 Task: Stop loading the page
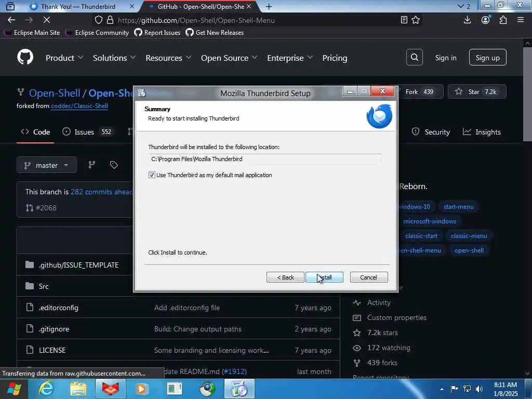(x=46, y=20)
